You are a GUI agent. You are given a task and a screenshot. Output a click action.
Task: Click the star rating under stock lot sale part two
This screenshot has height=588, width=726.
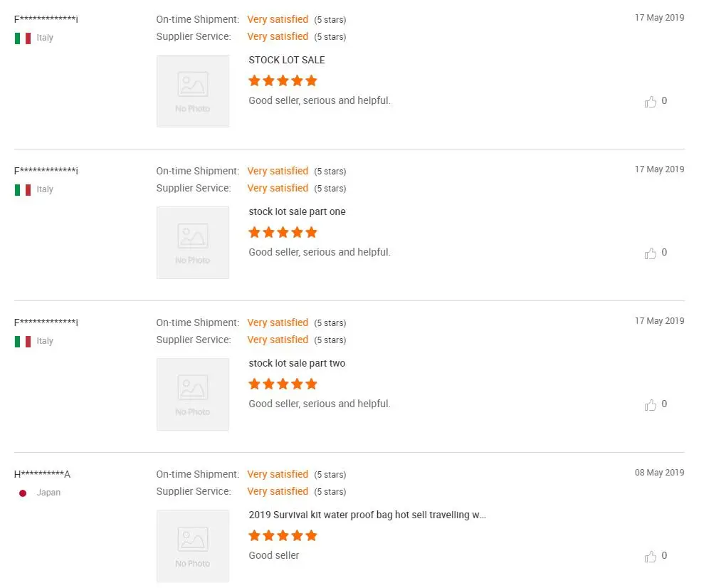pyautogui.click(x=283, y=384)
